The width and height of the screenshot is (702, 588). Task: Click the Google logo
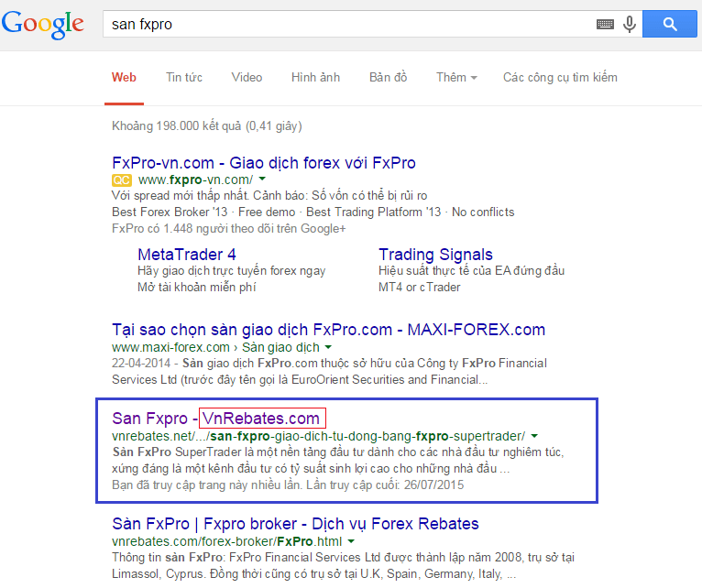pyautogui.click(x=42, y=24)
